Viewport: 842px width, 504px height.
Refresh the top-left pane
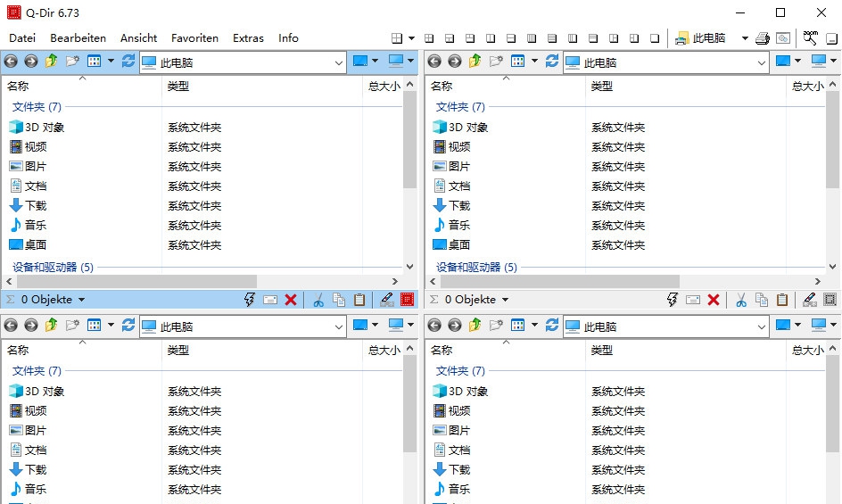[x=128, y=61]
